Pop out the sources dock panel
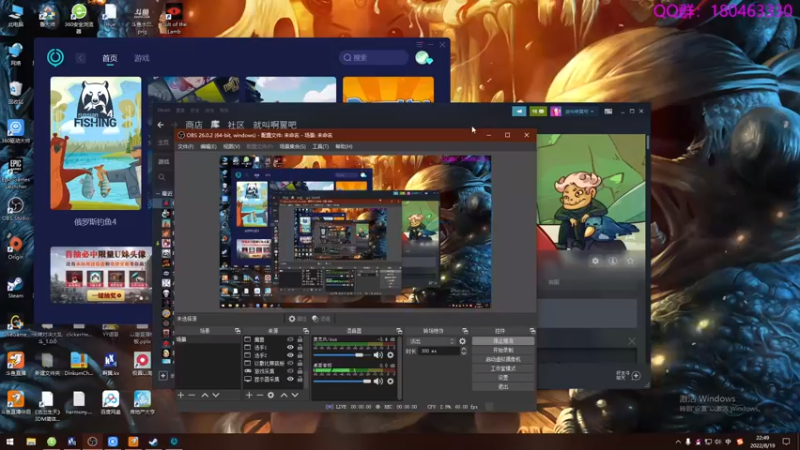Image resolution: width=800 pixels, height=450 pixels. [x=306, y=331]
